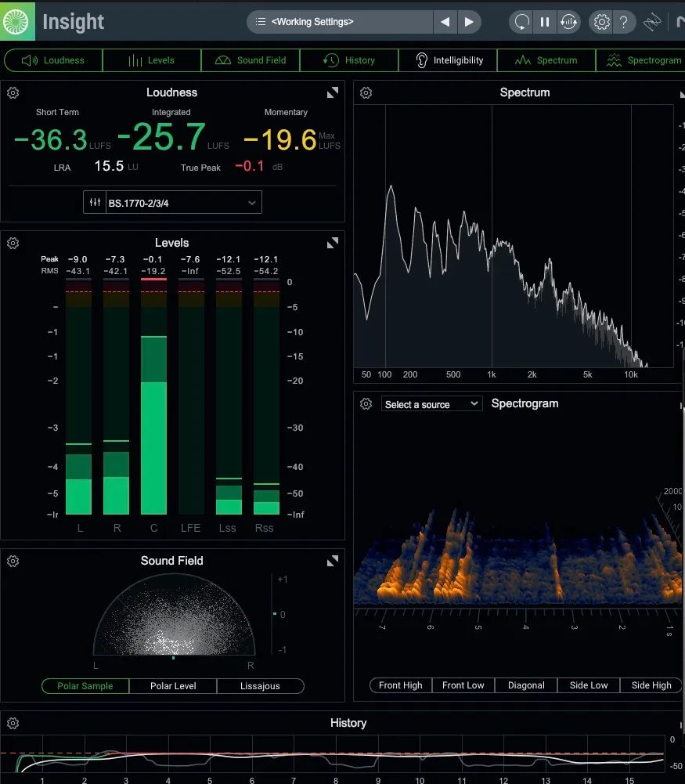Expand the Loudness panel to full view
This screenshot has height=784, width=685.
point(332,92)
